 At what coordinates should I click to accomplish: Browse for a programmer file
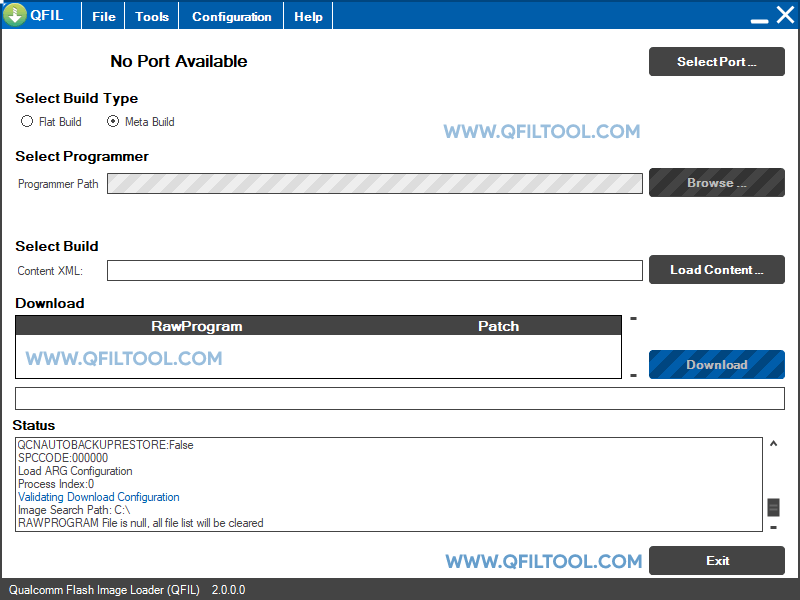tap(716, 183)
